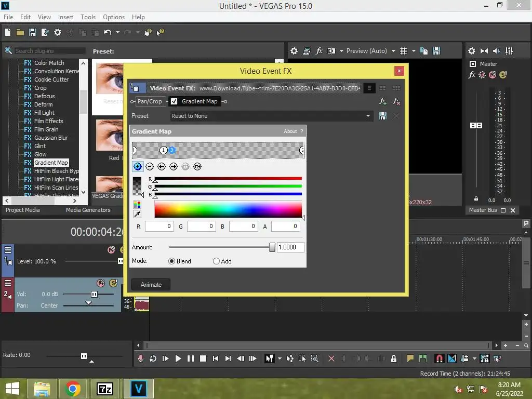532x399 pixels.
Task: Solo audio track 2
Action: (x=113, y=283)
